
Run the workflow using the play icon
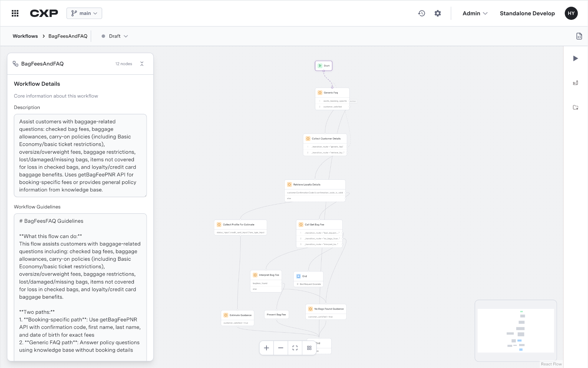click(x=575, y=58)
